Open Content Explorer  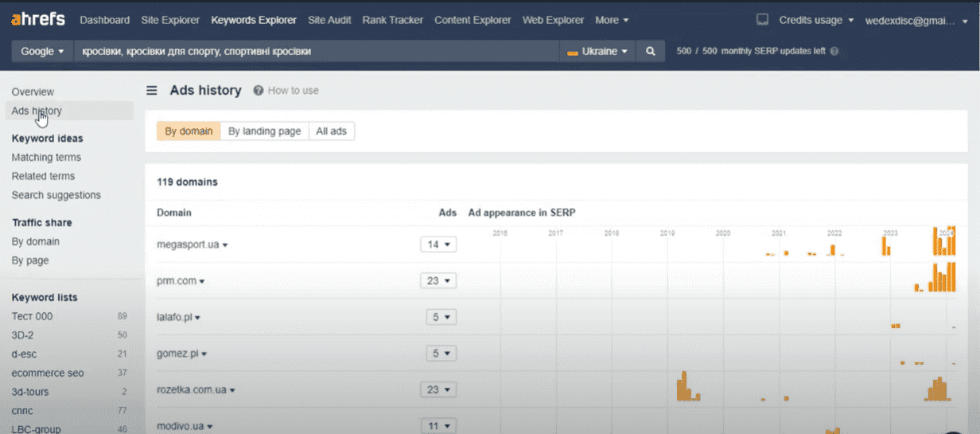472,20
